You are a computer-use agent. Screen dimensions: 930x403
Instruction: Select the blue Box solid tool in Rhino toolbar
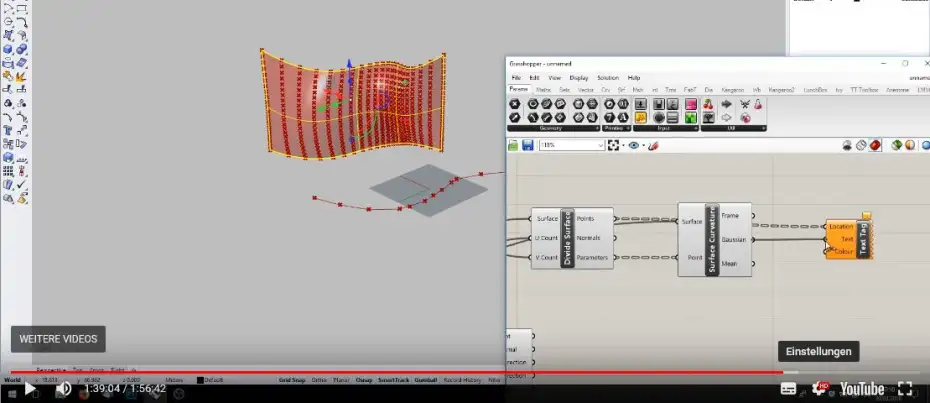point(8,49)
